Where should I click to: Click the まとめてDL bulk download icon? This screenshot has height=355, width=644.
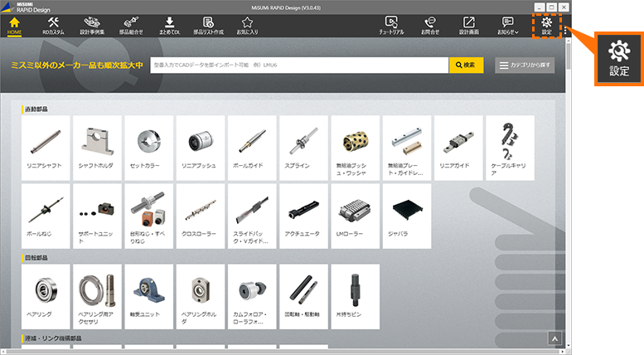click(x=169, y=25)
